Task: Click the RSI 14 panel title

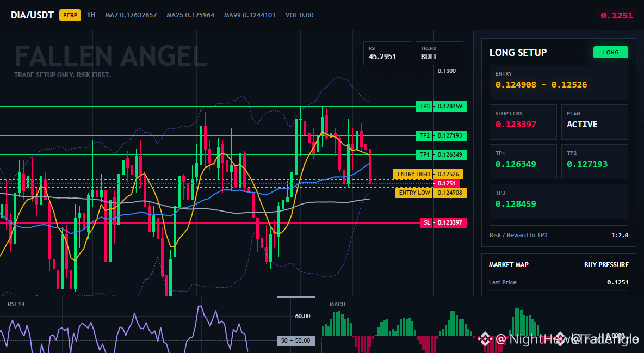Action: click(x=16, y=304)
